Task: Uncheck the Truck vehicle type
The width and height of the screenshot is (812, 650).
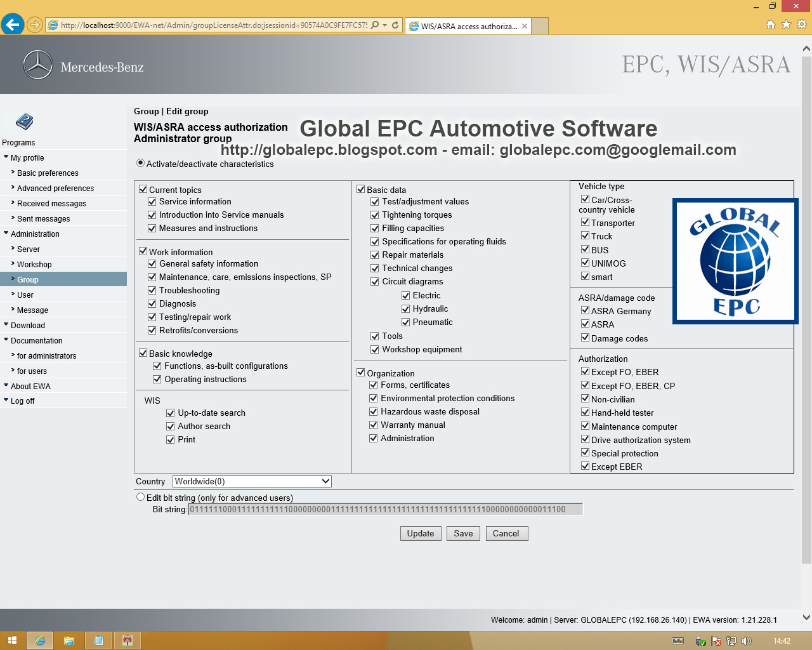Action: click(586, 235)
